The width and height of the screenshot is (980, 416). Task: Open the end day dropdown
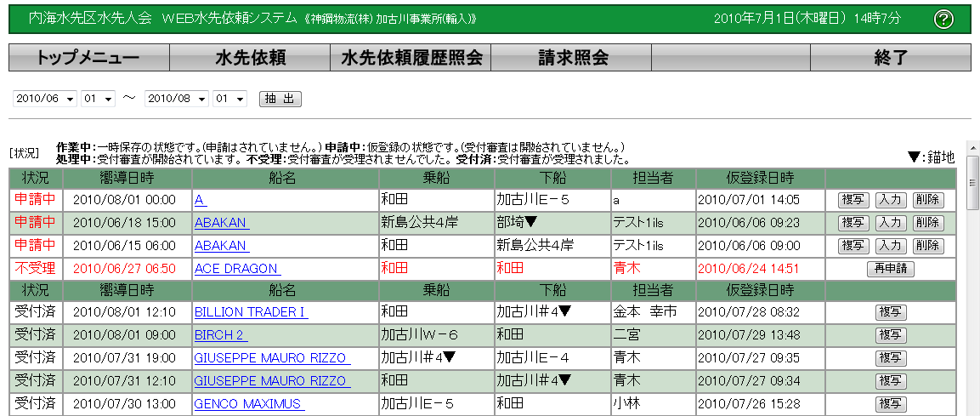(229, 99)
